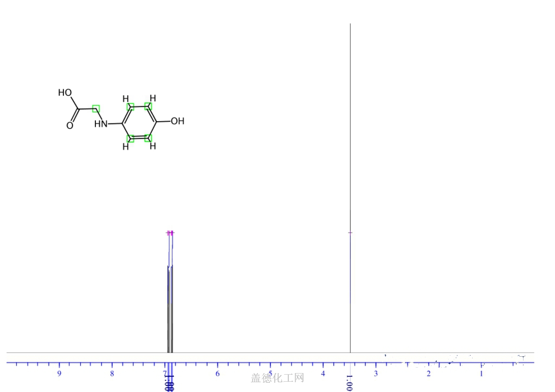Viewport: 555px width, 392px height.
Task: Click the 2 ppm axis label
Action: pos(429,374)
